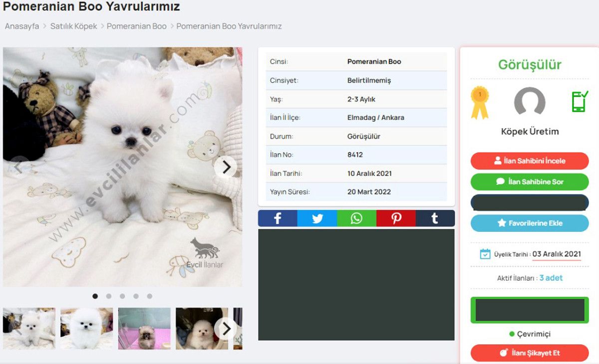599x364 pixels.
Task: Share listing via WhatsApp
Action: coord(356,218)
